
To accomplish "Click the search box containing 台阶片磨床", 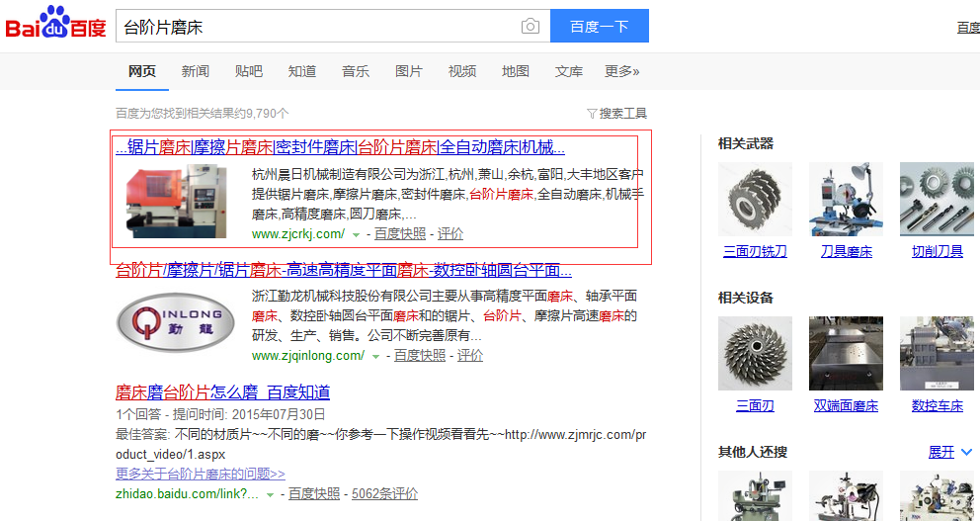I will 316,27.
